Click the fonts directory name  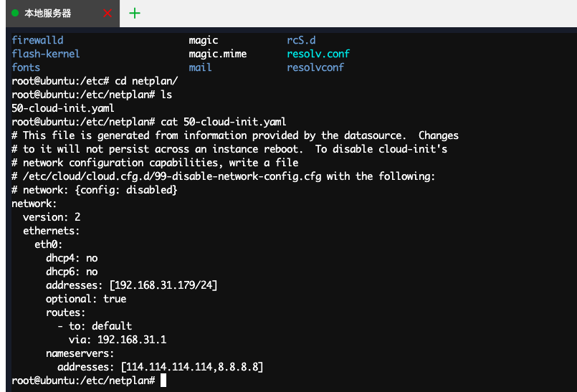26,67
